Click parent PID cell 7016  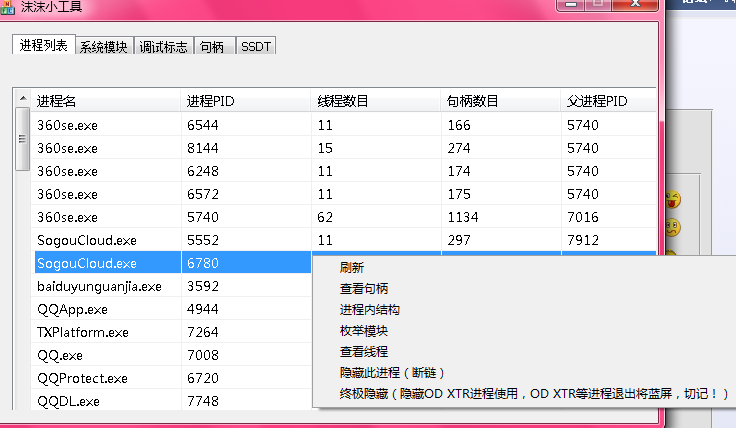click(583, 217)
